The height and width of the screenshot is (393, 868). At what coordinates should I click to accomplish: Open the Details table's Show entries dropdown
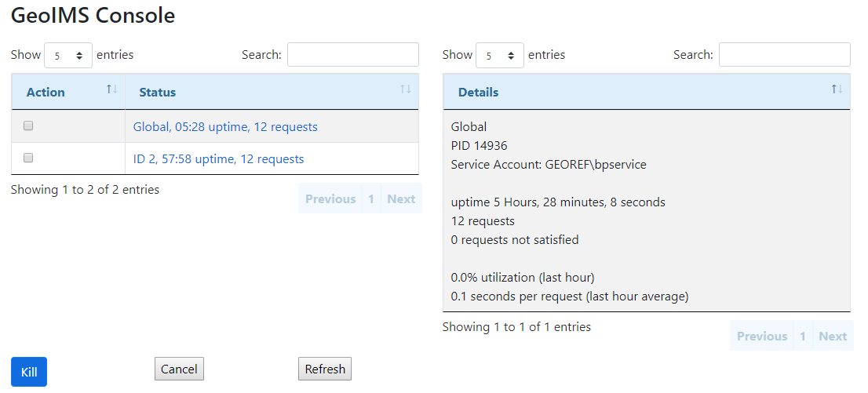click(500, 56)
